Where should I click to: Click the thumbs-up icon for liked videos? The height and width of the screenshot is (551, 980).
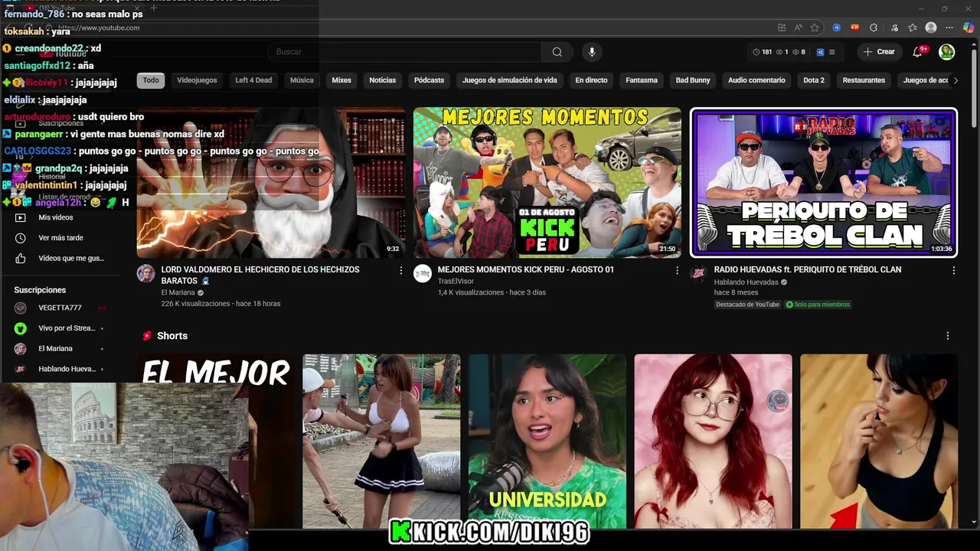21,259
